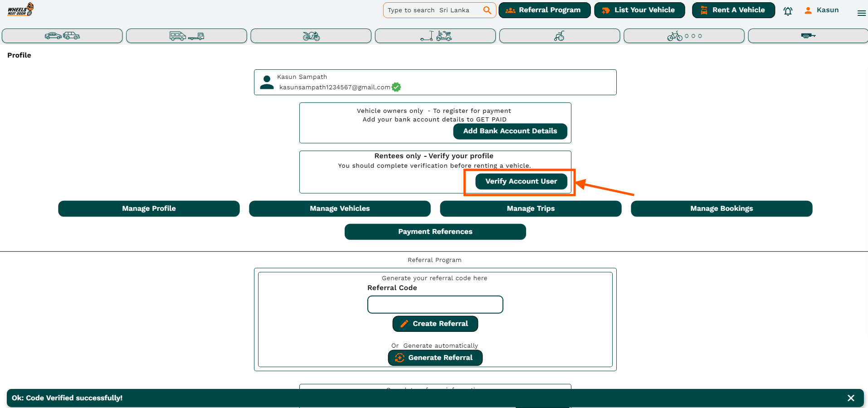Click the Wheels Next Door logo
868x408 pixels.
point(20,10)
